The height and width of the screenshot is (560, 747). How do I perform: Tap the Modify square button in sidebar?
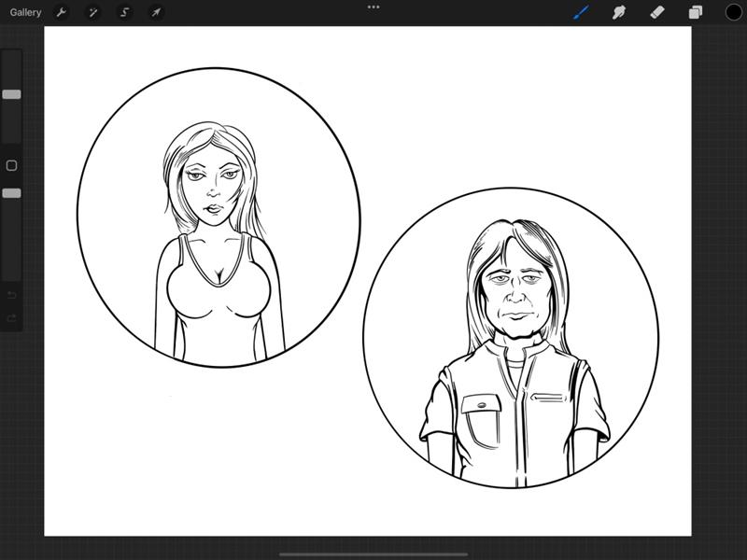point(11,165)
